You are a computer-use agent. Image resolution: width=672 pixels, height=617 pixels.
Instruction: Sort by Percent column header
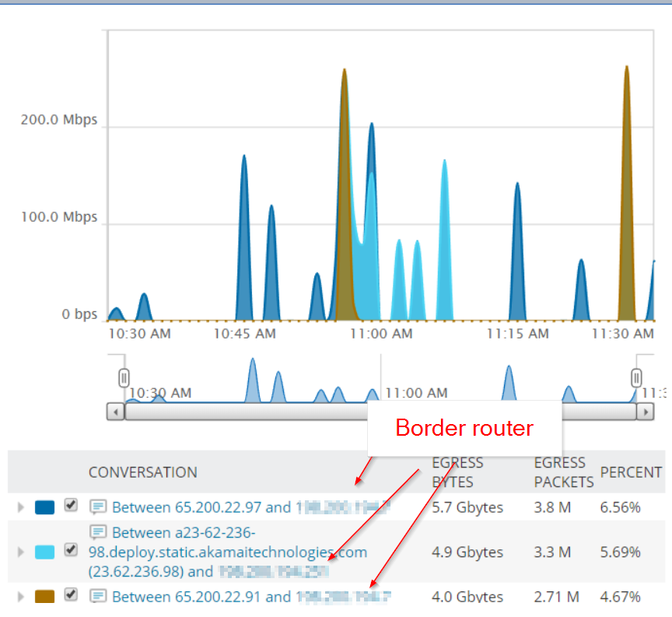pos(631,472)
